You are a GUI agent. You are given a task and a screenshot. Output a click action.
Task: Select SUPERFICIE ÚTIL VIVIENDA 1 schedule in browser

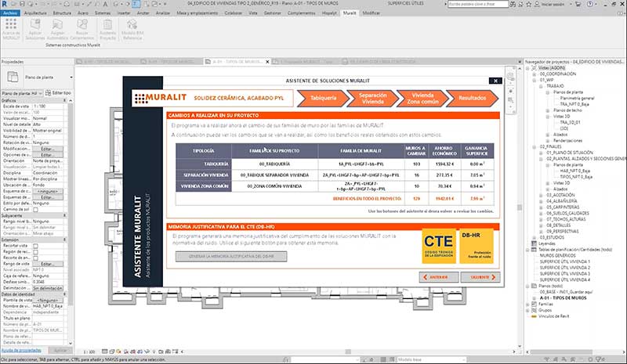(x=564, y=261)
